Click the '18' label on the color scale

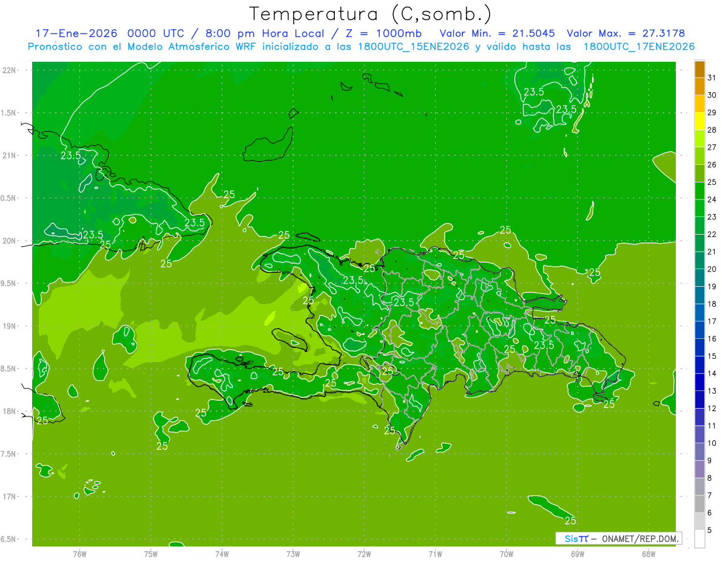712,304
